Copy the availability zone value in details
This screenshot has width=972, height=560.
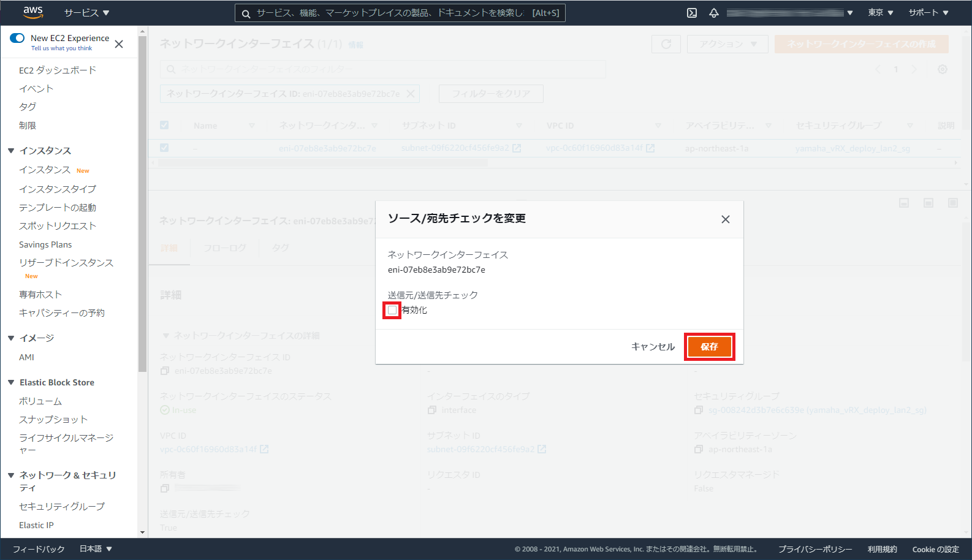(x=699, y=449)
